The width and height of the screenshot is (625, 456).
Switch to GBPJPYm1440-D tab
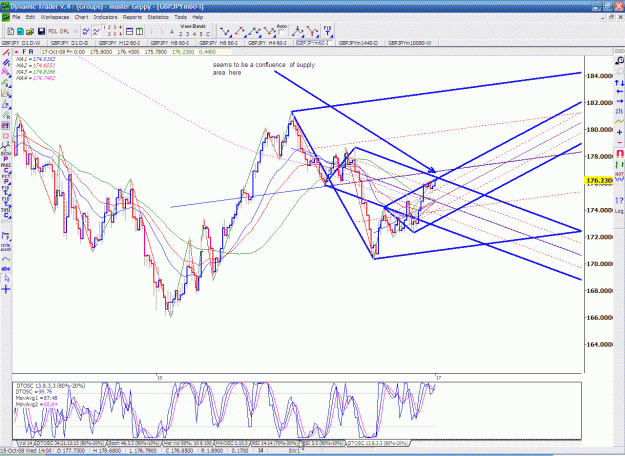point(358,43)
